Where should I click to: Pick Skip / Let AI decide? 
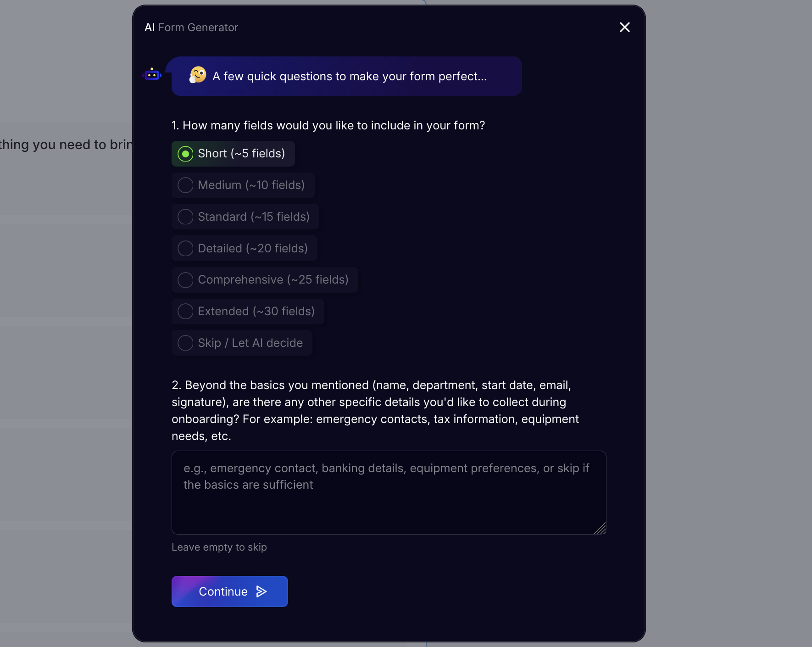click(x=186, y=343)
